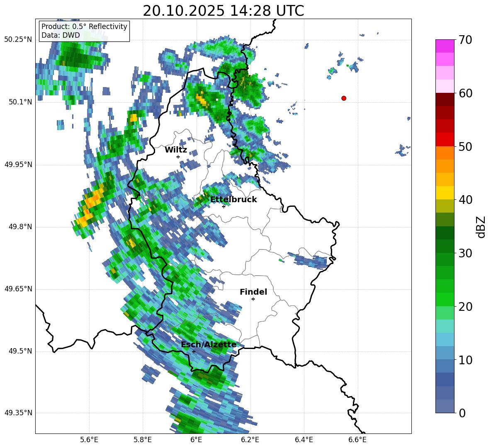Click the red dot marker on the map
Image resolution: width=491 pixels, height=448 pixels.
point(343,98)
